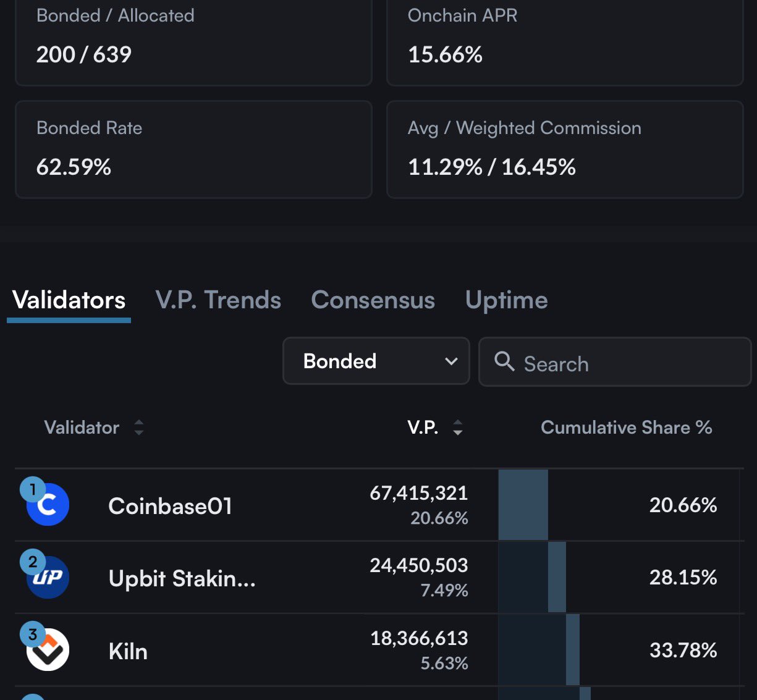Open the Uptime tab
Image resolution: width=757 pixels, height=700 pixels.
click(x=507, y=300)
